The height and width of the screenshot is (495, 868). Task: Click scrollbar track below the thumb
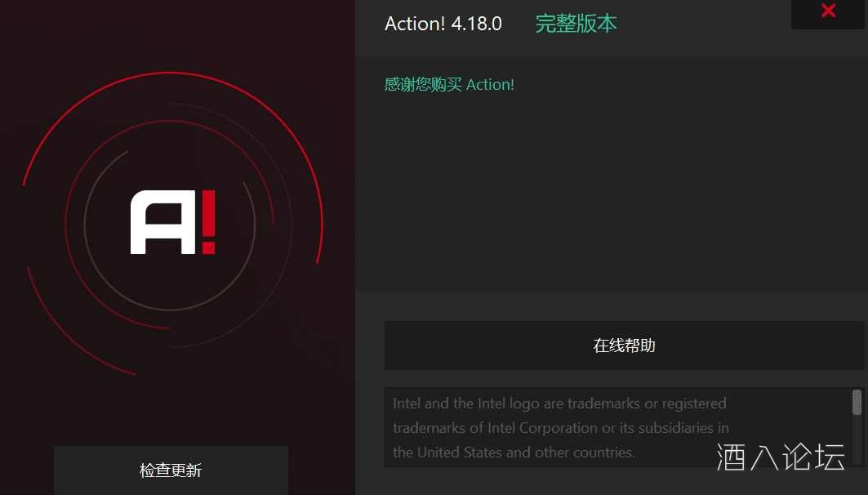pyautogui.click(x=857, y=440)
